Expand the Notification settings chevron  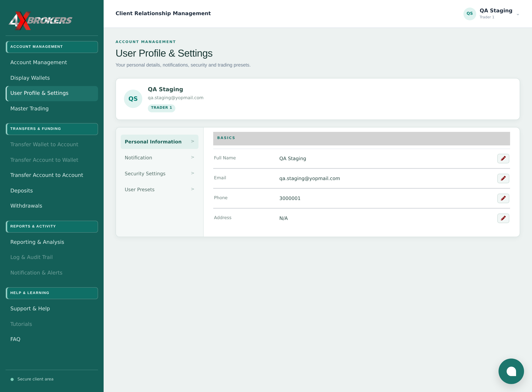[192, 157]
